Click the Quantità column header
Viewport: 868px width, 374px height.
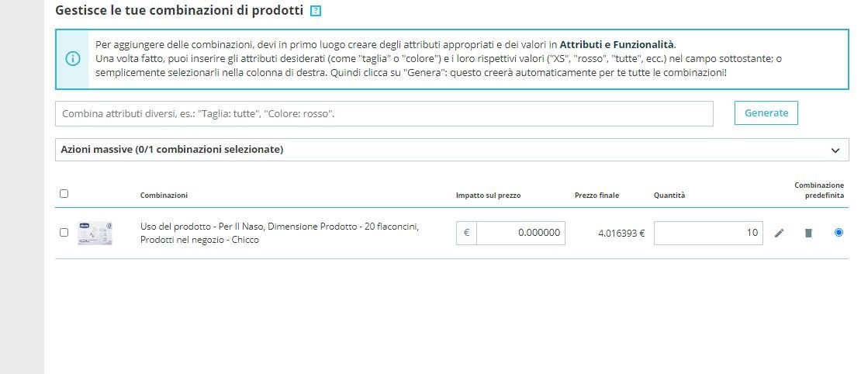(669, 196)
